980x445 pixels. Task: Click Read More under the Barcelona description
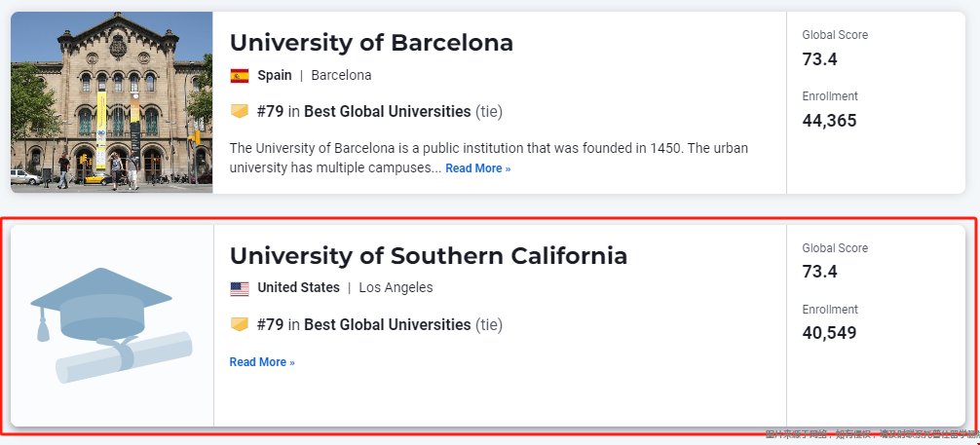coord(478,168)
